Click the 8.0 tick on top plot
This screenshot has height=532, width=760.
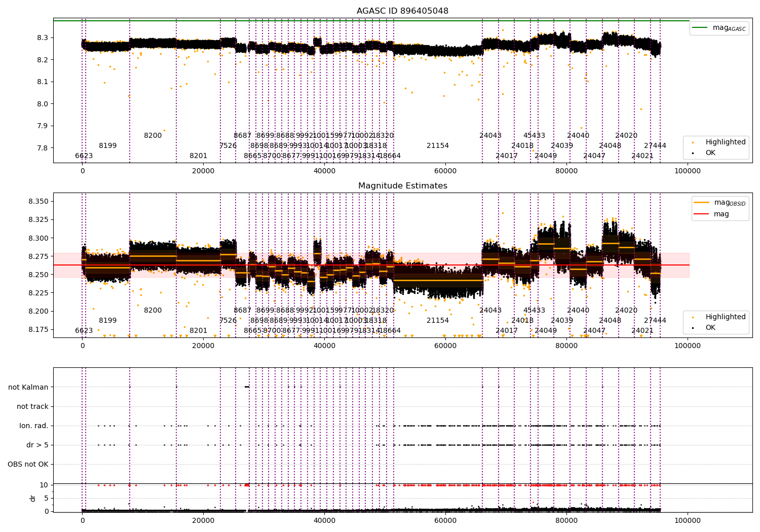pos(42,104)
